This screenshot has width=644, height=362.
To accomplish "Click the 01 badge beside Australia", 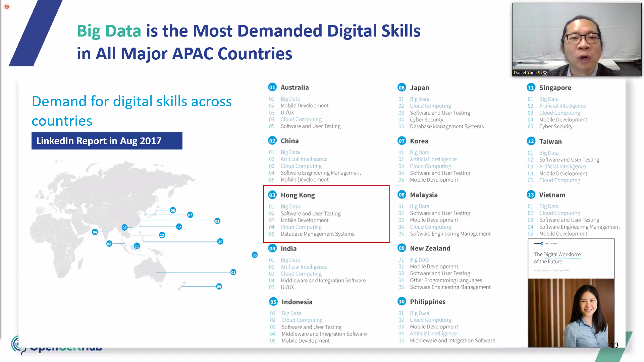I will pos(272,87).
